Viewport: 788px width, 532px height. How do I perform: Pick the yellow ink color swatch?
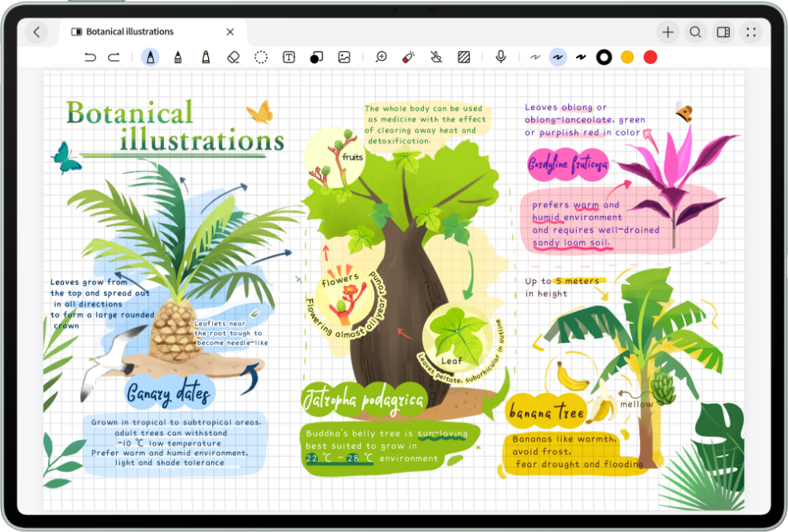pyautogui.click(x=626, y=57)
